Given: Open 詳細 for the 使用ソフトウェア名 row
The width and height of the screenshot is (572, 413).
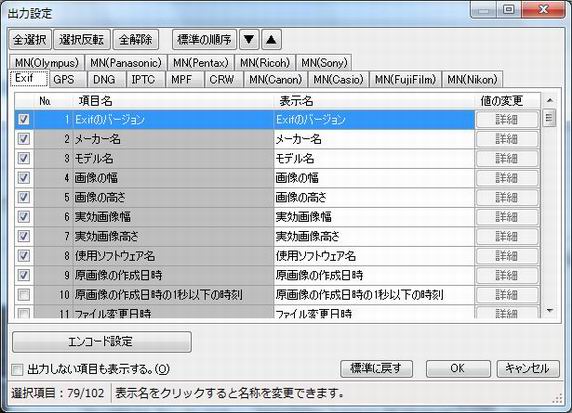Looking at the screenshot, I should coord(507,256).
